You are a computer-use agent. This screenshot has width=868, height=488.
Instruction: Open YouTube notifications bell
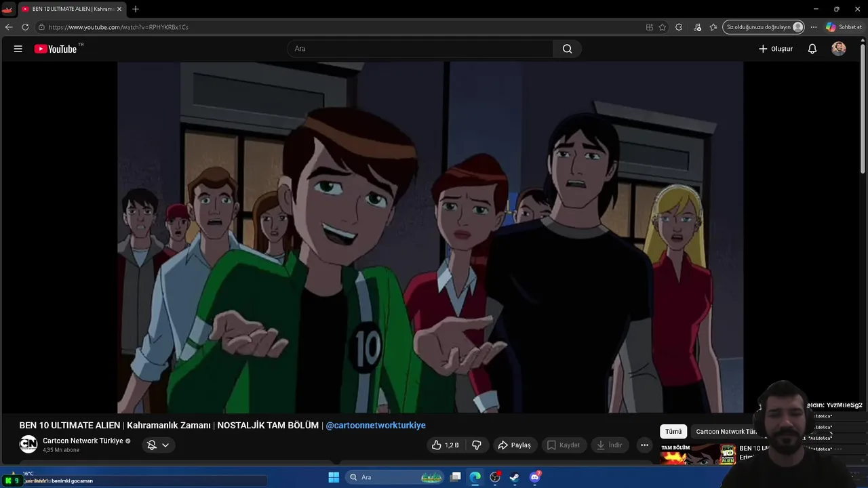click(x=812, y=49)
